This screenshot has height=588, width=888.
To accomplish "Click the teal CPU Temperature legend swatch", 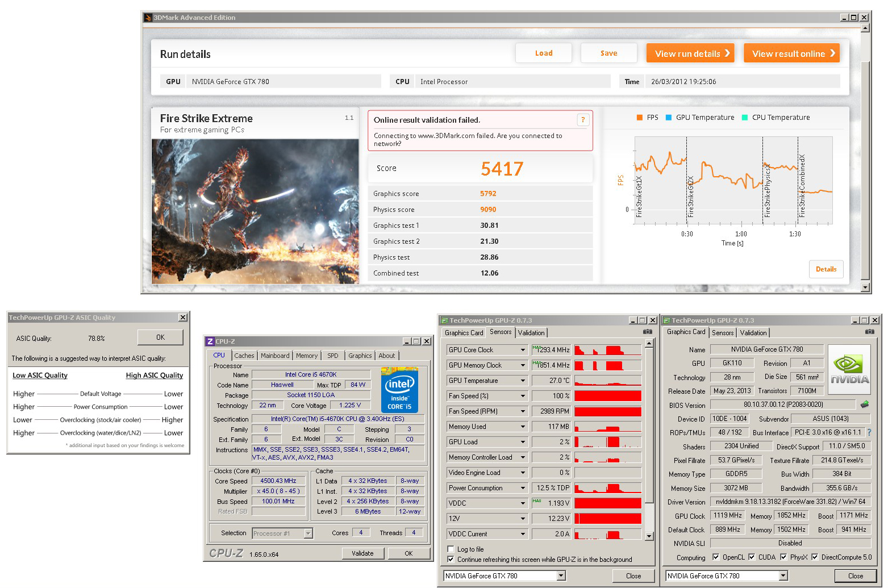I will tap(745, 118).
